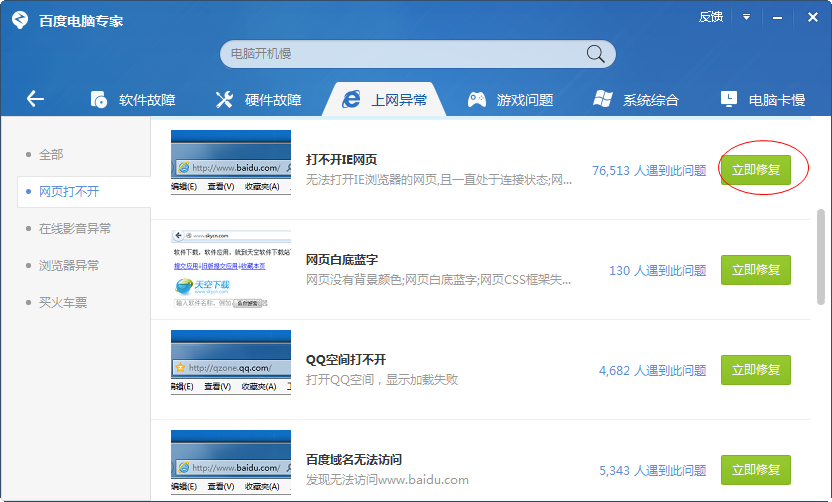832x502 pixels.
Task: Open the 软件故障 category tab
Action: [x=133, y=99]
